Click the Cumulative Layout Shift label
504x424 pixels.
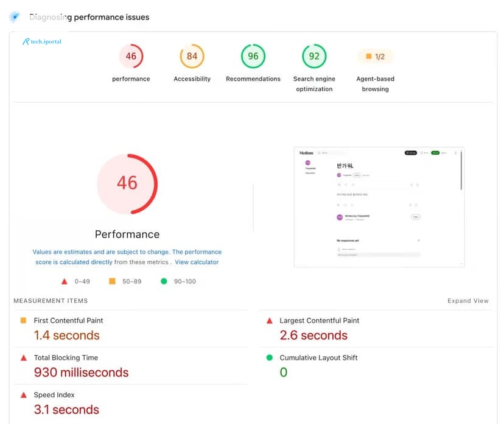tap(318, 358)
